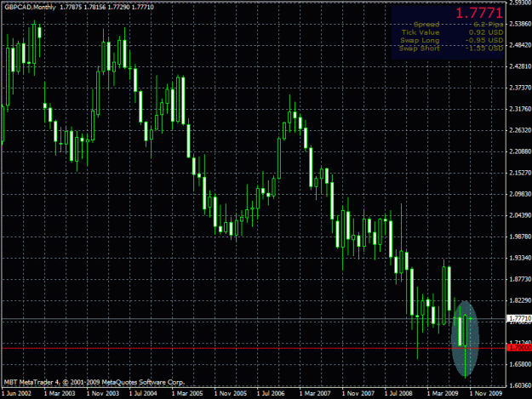Click the 2.20880 price axis label
This screenshot has height=399, width=532.
(x=520, y=151)
